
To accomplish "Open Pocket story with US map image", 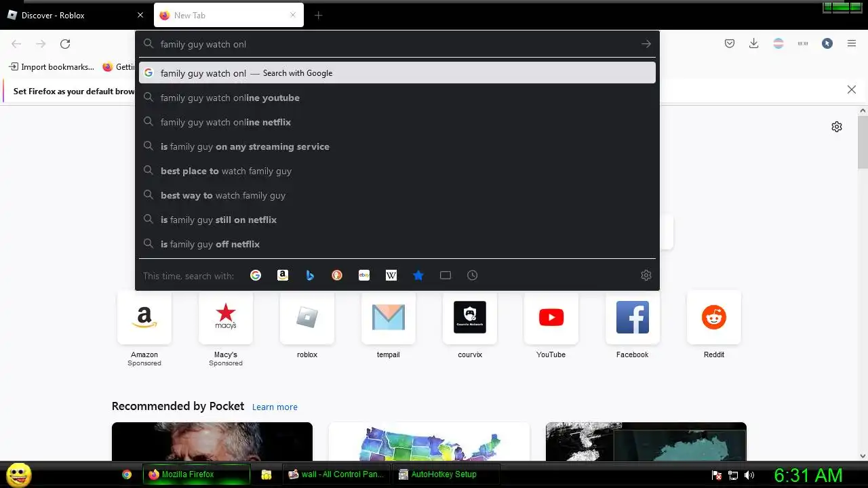I will [429, 442].
